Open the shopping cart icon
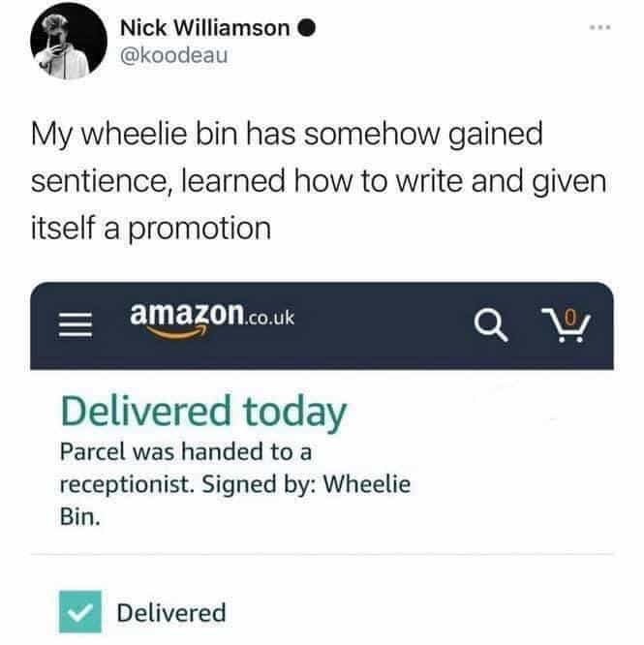Image resolution: width=644 pixels, height=645 pixels. point(567,325)
